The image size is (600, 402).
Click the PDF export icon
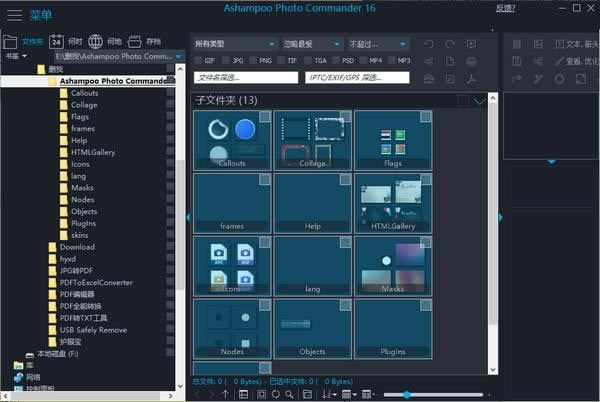click(472, 78)
